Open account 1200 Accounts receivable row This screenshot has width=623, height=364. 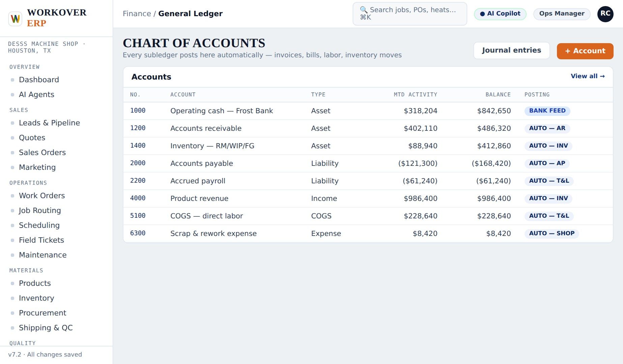coord(368,128)
